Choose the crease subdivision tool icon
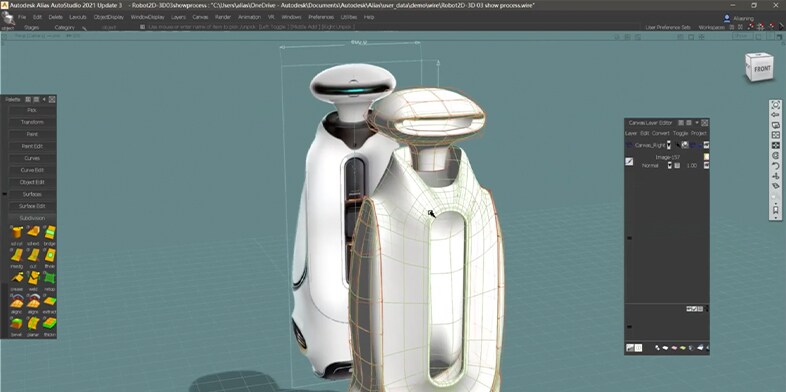The image size is (786, 392). 17,278
